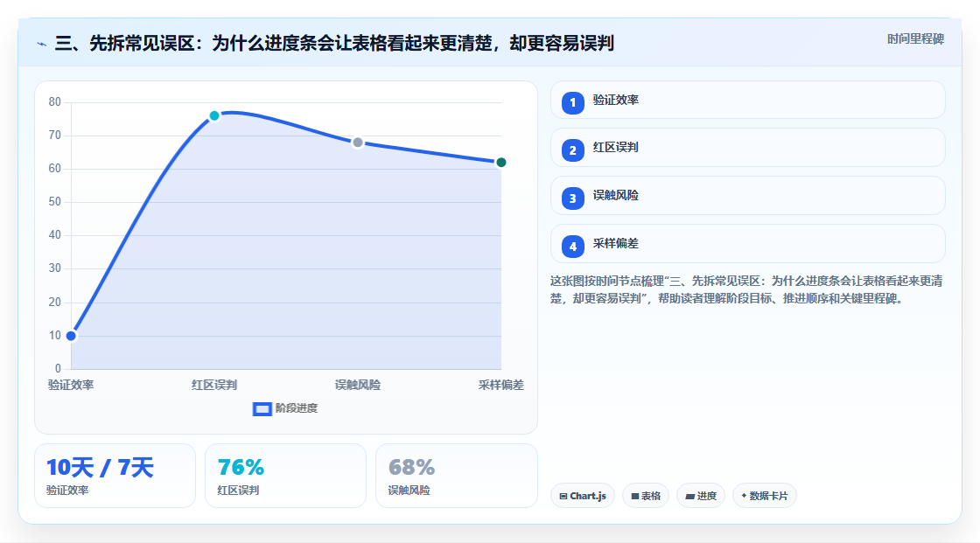
Task: Click the lightning icon beside the title
Action: (42, 45)
